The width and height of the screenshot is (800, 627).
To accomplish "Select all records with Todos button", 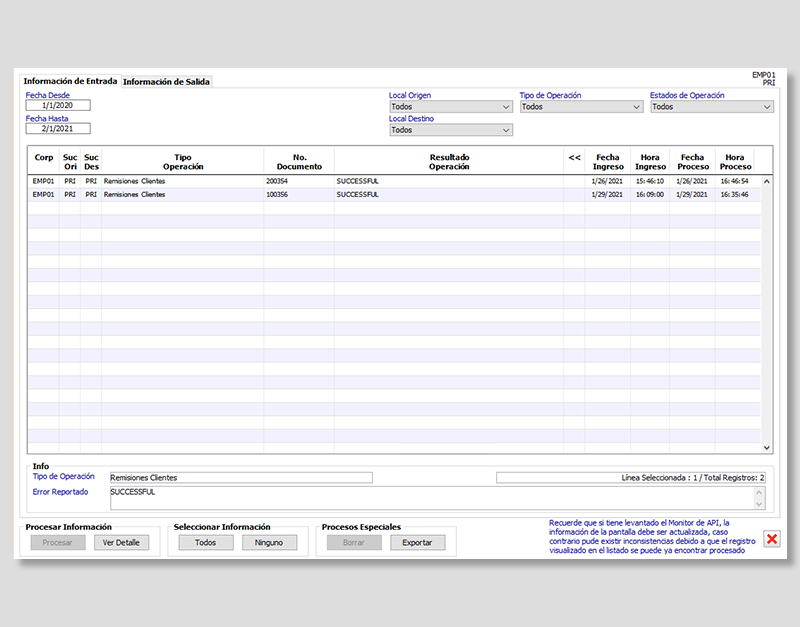I will click(206, 542).
